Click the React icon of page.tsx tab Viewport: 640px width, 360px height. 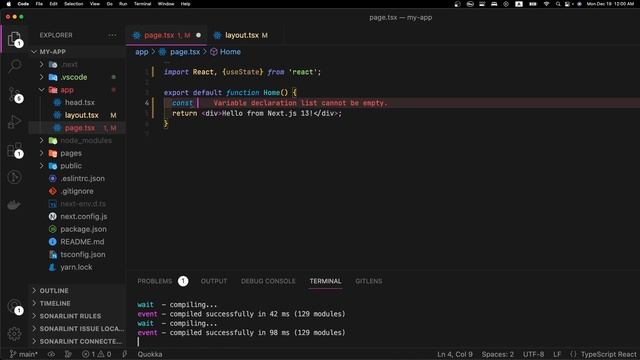coord(137,36)
